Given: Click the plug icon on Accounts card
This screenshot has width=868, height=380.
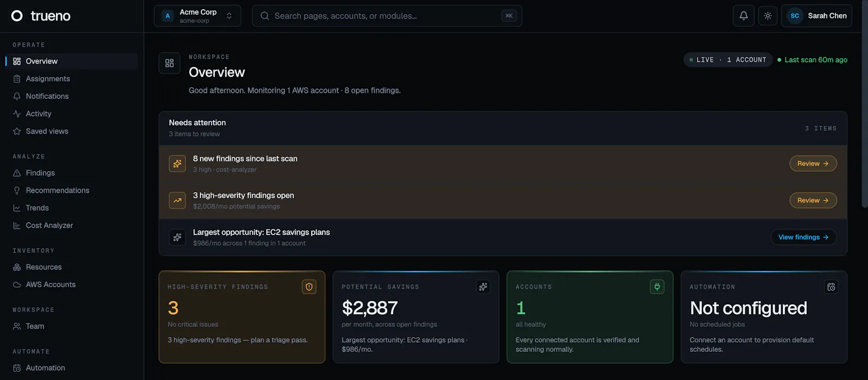Looking at the screenshot, I should pos(657,287).
